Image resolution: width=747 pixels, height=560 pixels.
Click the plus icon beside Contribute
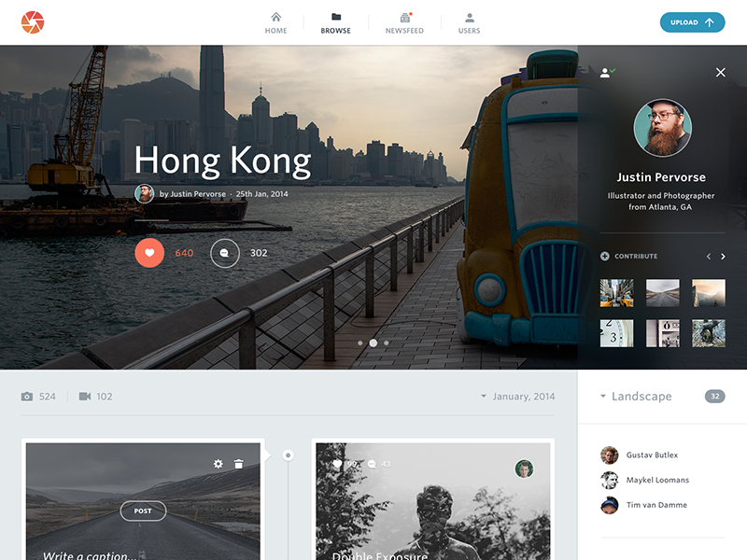tap(605, 256)
